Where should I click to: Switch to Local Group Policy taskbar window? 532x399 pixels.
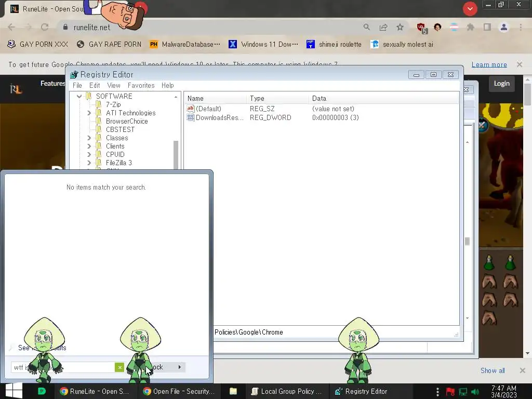[287, 391]
